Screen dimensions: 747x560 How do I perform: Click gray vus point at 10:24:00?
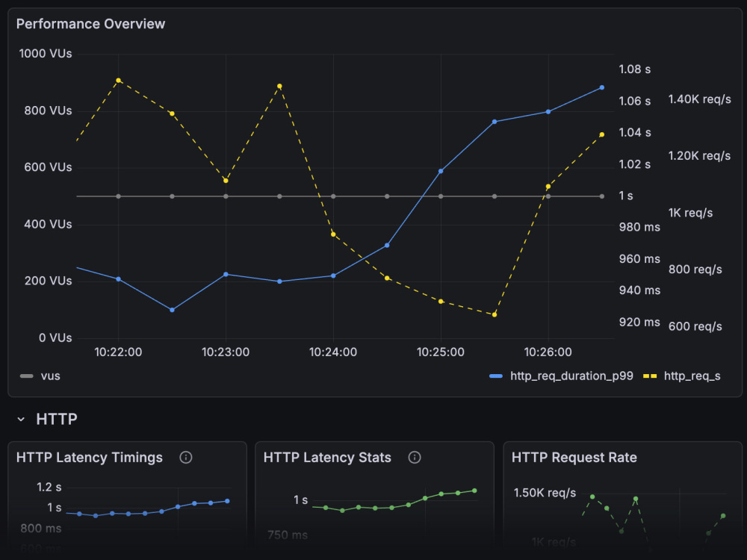(x=333, y=196)
